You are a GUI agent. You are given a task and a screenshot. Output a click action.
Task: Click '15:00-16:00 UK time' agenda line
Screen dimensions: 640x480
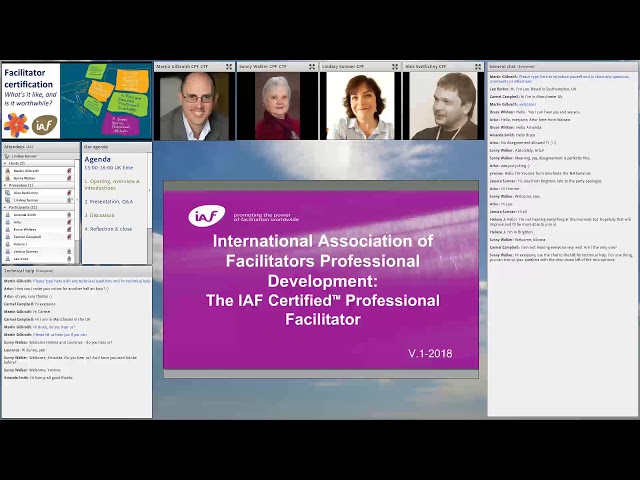click(109, 168)
